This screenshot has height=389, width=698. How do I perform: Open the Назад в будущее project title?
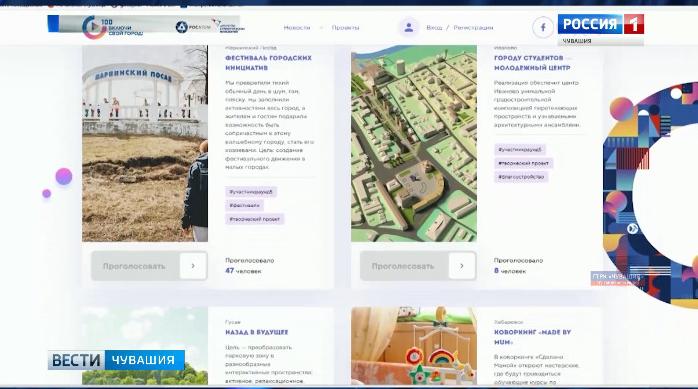click(256, 332)
